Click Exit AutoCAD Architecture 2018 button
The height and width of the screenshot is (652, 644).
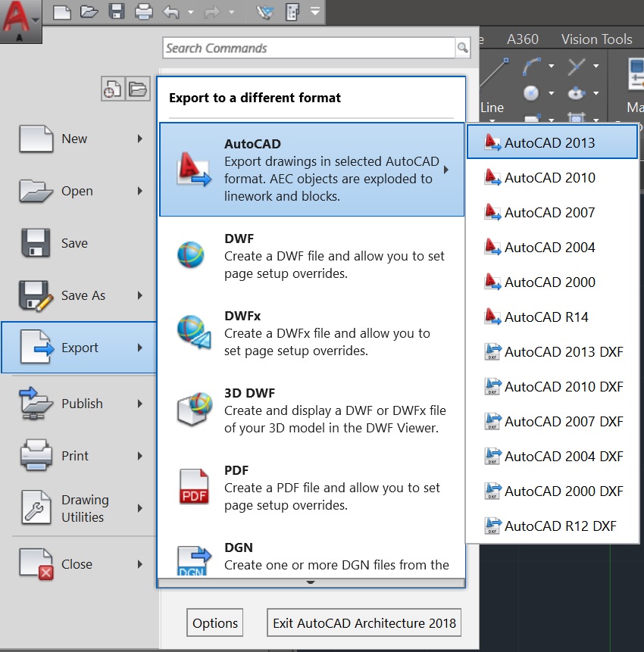[364, 623]
